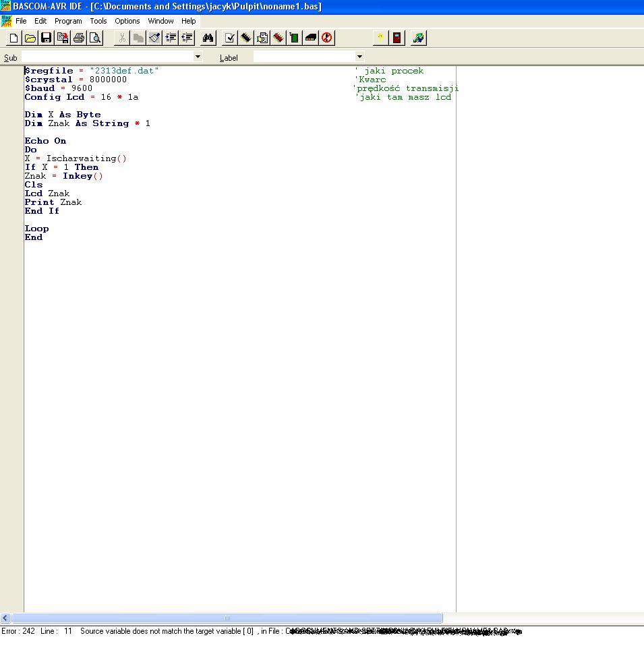Open print preview magnifier icon

coord(95,38)
